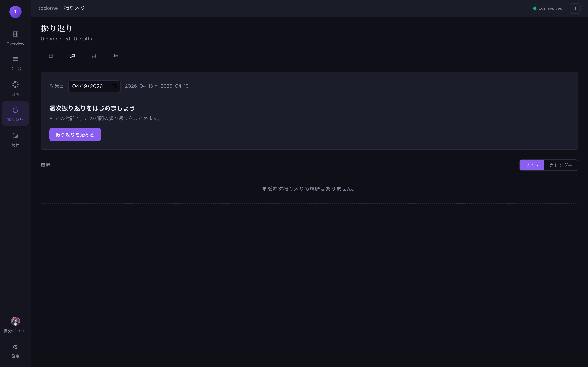Switch to the 月 tab
588x367 pixels.
point(94,56)
